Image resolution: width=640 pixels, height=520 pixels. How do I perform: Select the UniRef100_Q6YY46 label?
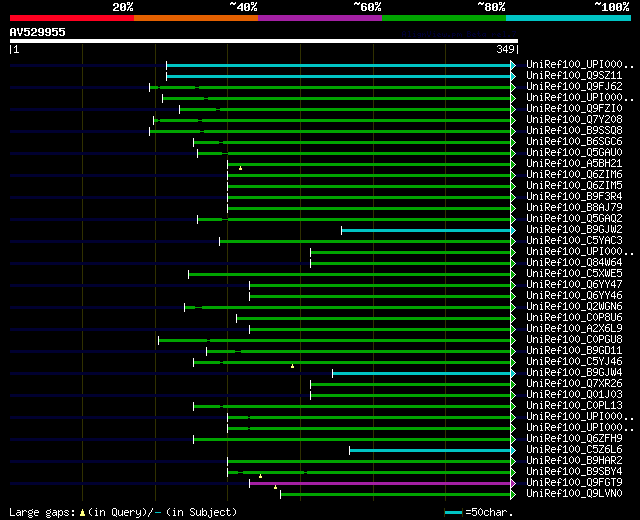[x=574, y=296]
